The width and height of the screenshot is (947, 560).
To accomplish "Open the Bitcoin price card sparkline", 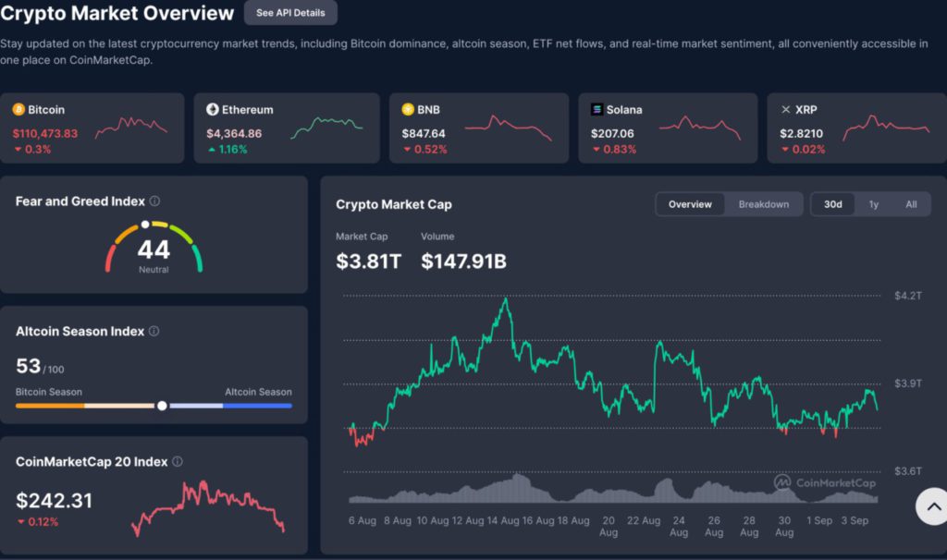I will click(x=131, y=128).
